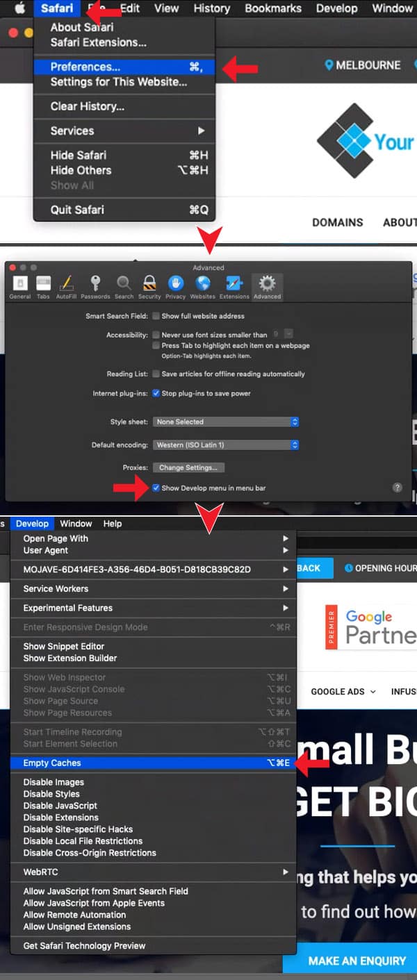The height and width of the screenshot is (980, 417).
Task: Open the Extensions preferences icon
Action: pos(234,283)
